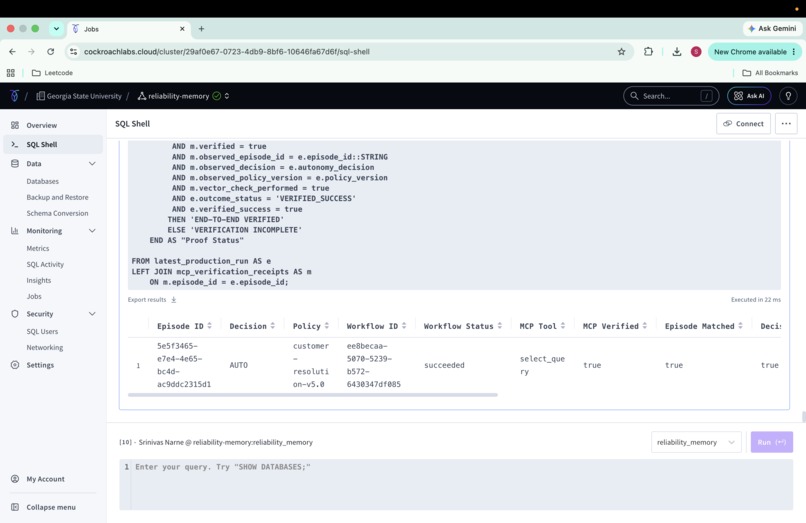The height and width of the screenshot is (523, 806).
Task: Click the 'succeeded' workflow status cell
Action: pyautogui.click(x=444, y=365)
